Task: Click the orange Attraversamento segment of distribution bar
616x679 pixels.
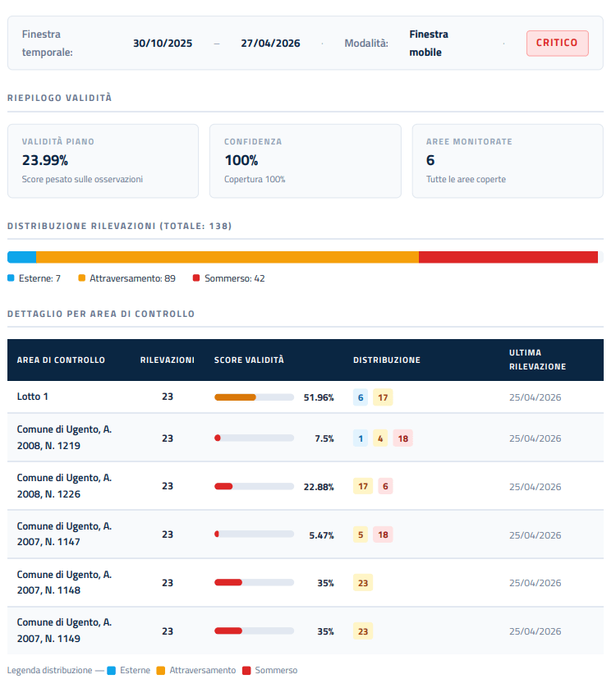Action: [x=227, y=257]
